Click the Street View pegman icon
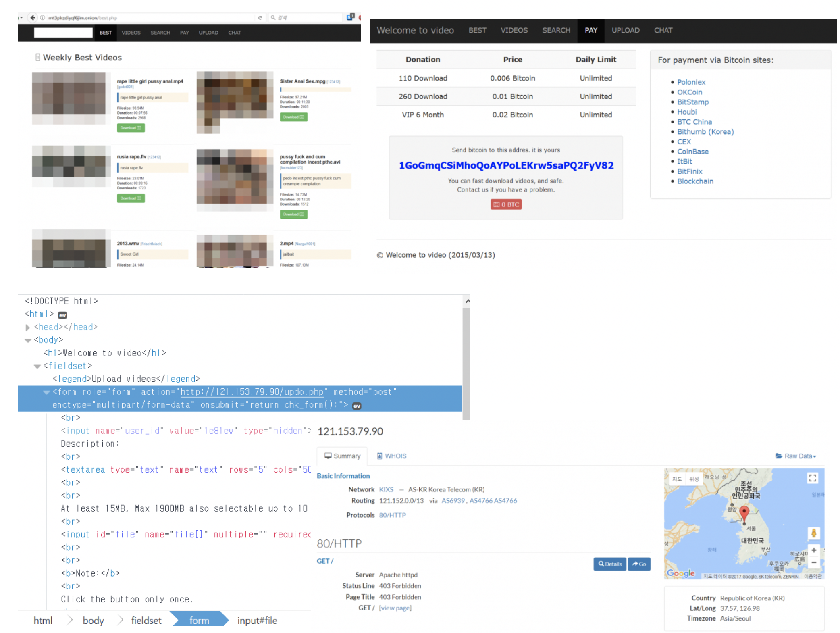 813,533
